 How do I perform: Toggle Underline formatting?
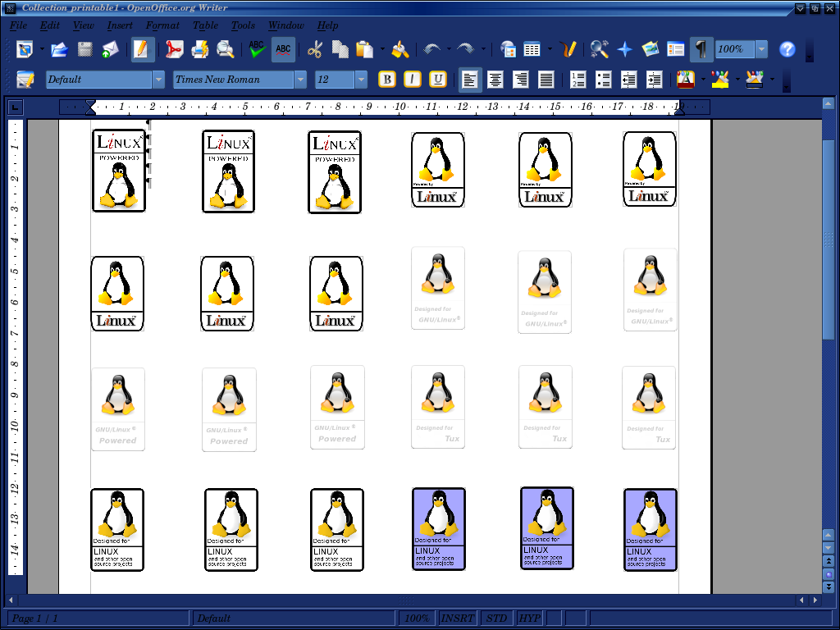click(x=438, y=80)
